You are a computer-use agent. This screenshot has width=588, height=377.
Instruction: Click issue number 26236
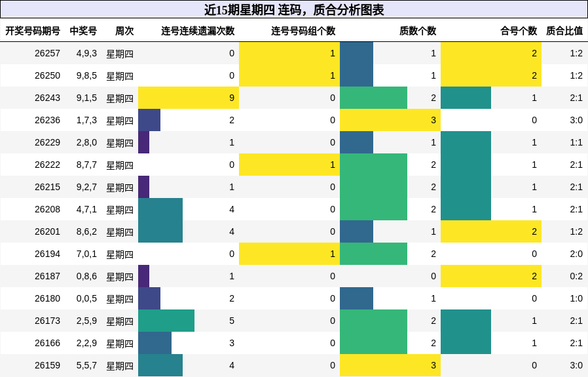(x=47, y=120)
